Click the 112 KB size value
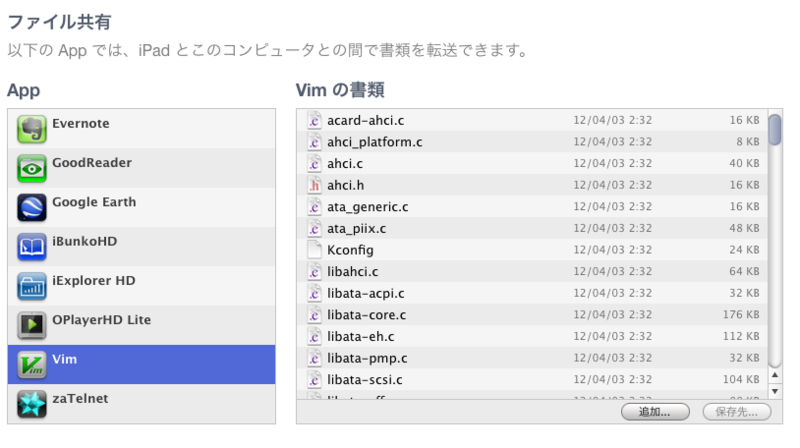This screenshot has height=448, width=800. tap(741, 336)
